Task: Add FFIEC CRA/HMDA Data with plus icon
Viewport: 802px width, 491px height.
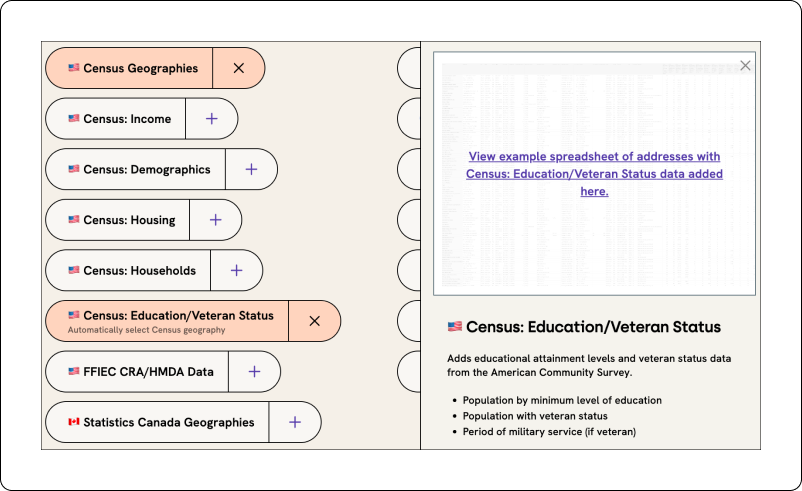Action: click(x=254, y=371)
